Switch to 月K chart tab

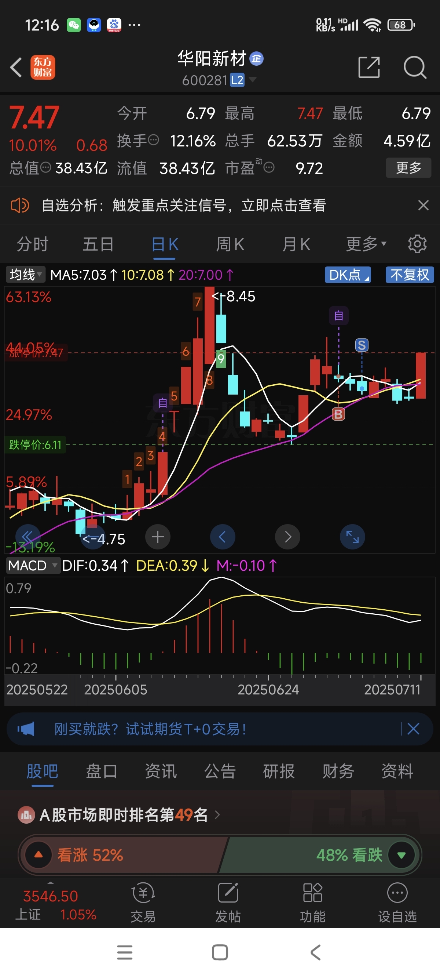pyautogui.click(x=296, y=244)
